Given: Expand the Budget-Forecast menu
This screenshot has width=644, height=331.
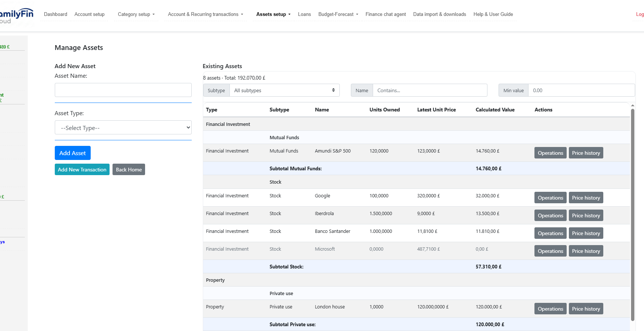Looking at the screenshot, I should point(338,14).
